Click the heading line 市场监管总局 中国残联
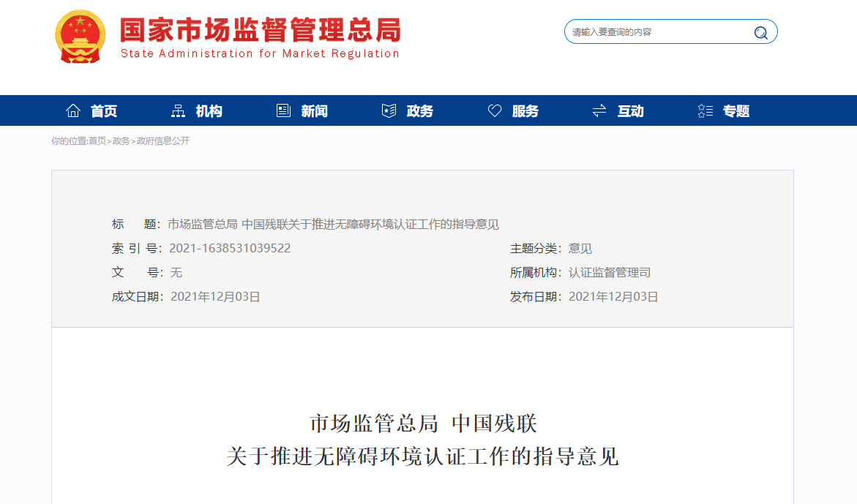Image resolution: width=857 pixels, height=504 pixels. 423,424
